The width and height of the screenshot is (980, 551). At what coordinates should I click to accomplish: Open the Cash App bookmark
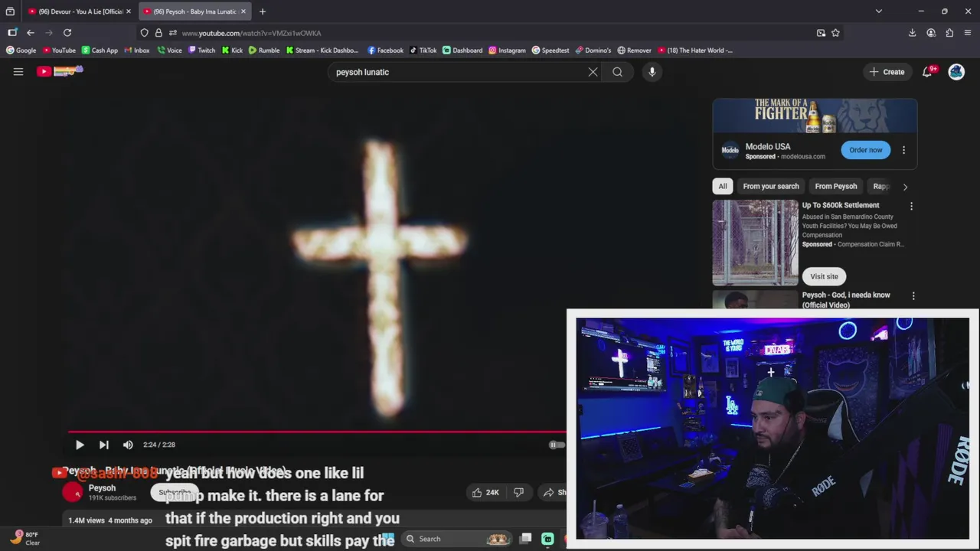(x=100, y=51)
